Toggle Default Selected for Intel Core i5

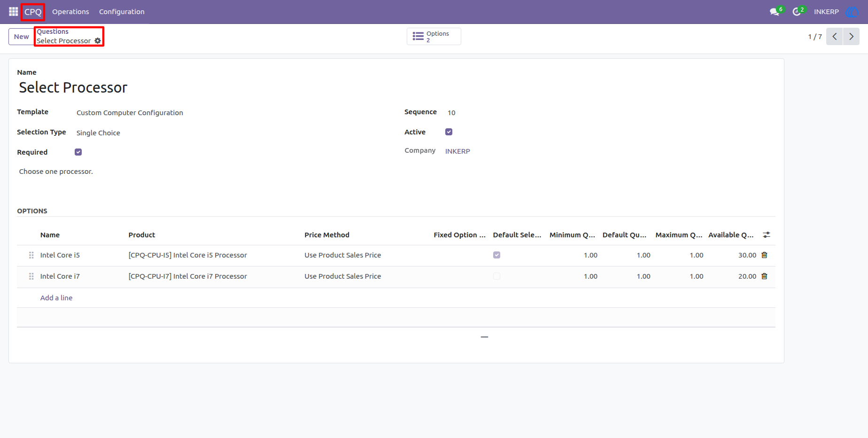[496, 255]
